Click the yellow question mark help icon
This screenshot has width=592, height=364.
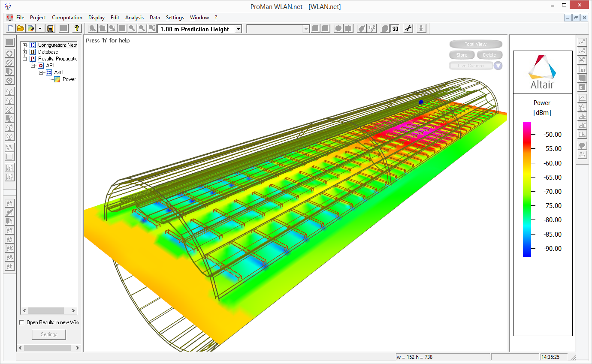pos(77,29)
